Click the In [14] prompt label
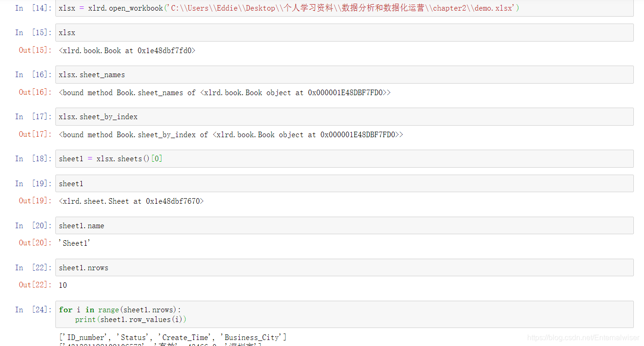644x346 pixels. coord(33,8)
